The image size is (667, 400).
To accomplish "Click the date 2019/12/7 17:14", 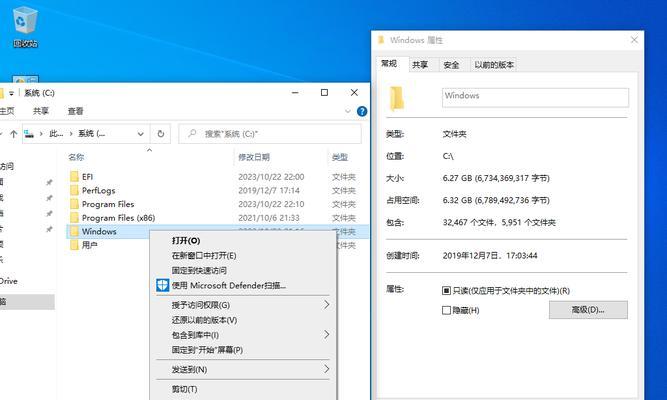I will 268,190.
